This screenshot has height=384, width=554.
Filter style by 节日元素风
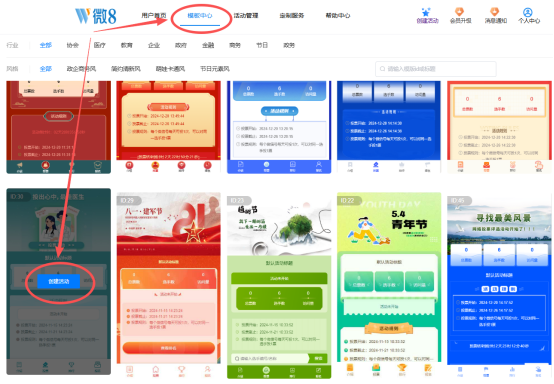215,69
